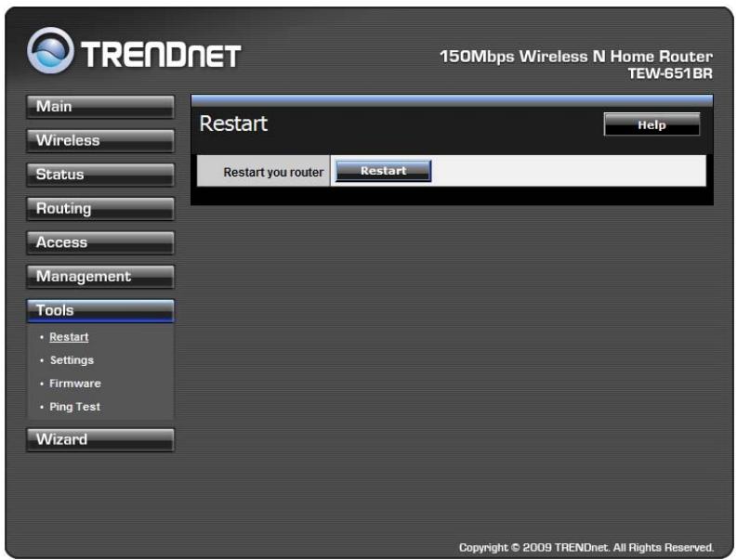Open the Wireless menu section
737x560 pixels.
click(100, 140)
